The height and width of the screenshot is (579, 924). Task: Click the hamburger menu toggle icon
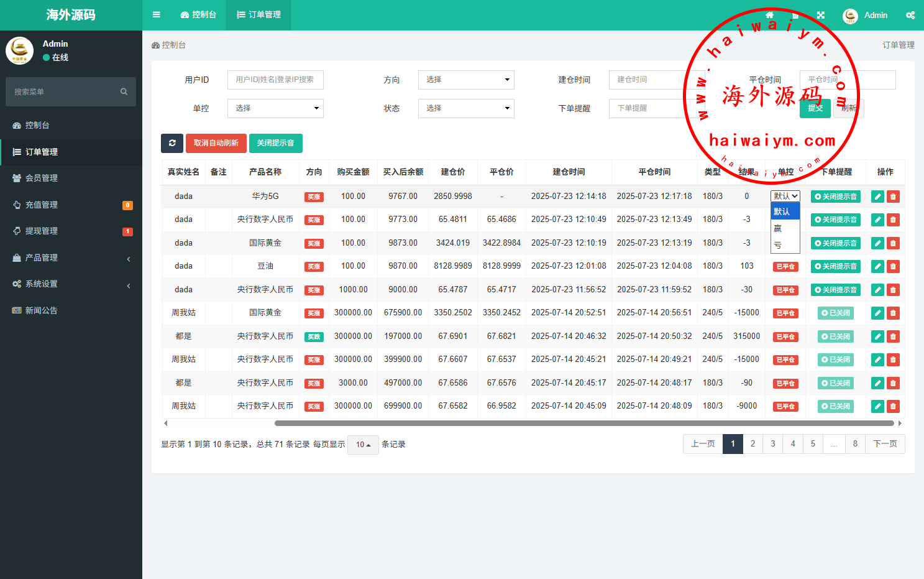click(157, 15)
